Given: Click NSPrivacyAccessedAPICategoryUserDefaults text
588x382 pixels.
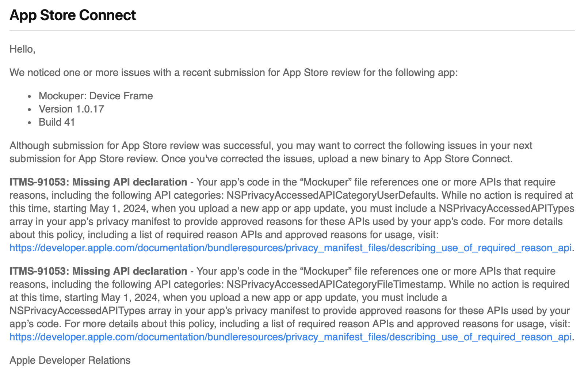Looking at the screenshot, I should pyautogui.click(x=331, y=195).
